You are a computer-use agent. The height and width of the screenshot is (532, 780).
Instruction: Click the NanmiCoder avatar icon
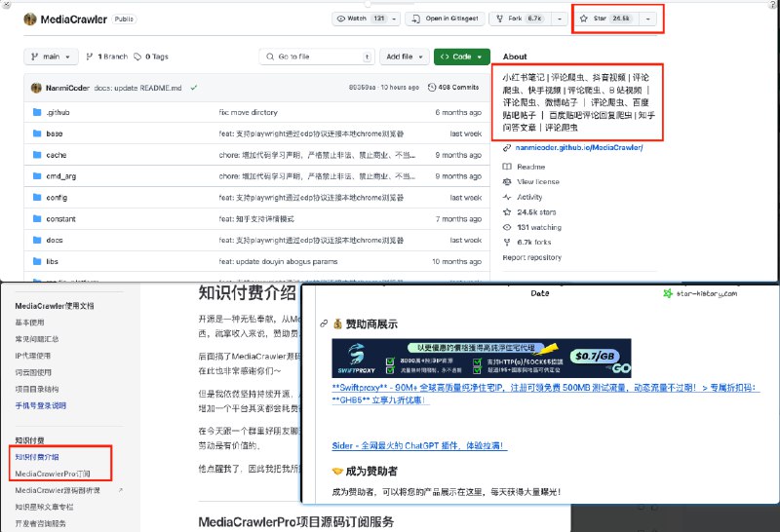tap(36, 88)
